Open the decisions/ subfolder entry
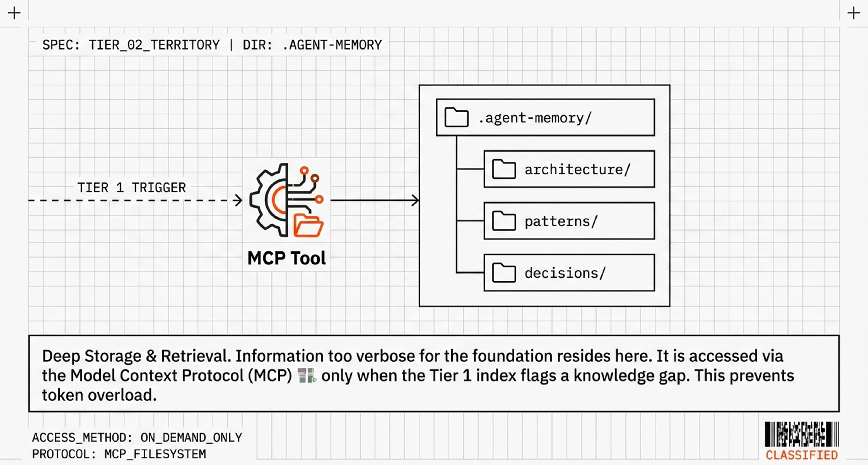 point(565,273)
